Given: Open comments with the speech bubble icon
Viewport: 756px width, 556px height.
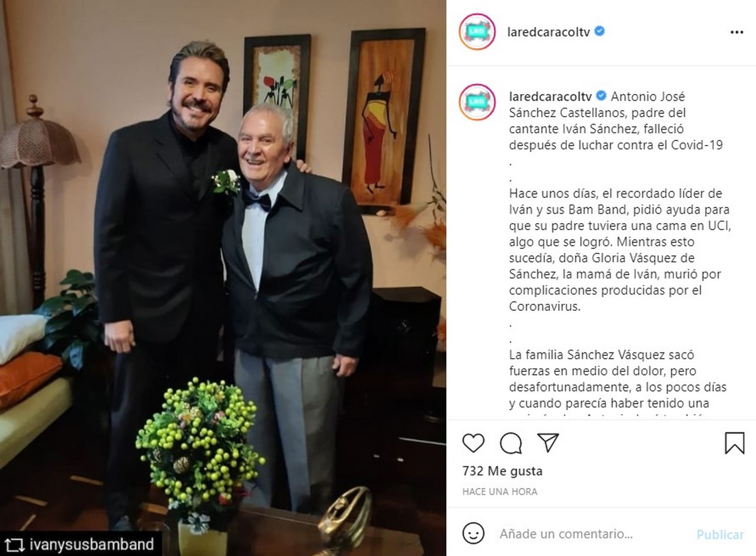Looking at the screenshot, I should [510, 443].
